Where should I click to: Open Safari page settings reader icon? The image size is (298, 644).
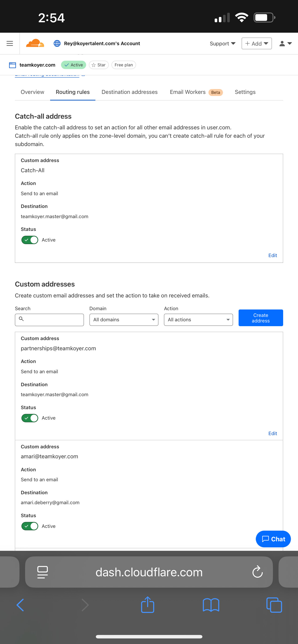pyautogui.click(x=42, y=572)
